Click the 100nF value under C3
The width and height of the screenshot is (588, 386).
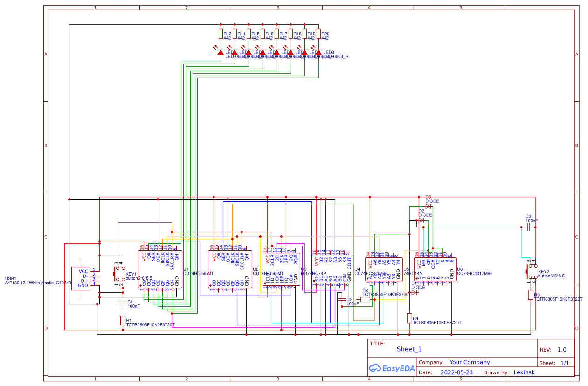(x=532, y=221)
